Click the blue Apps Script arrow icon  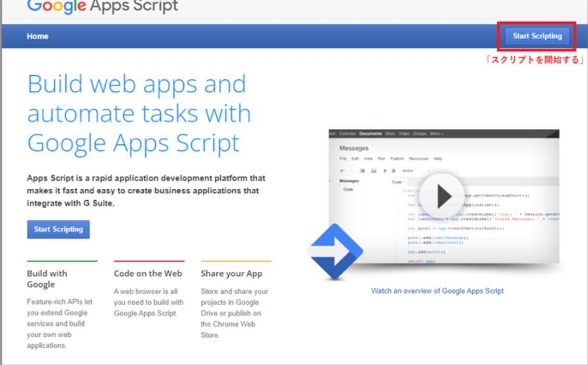(334, 252)
